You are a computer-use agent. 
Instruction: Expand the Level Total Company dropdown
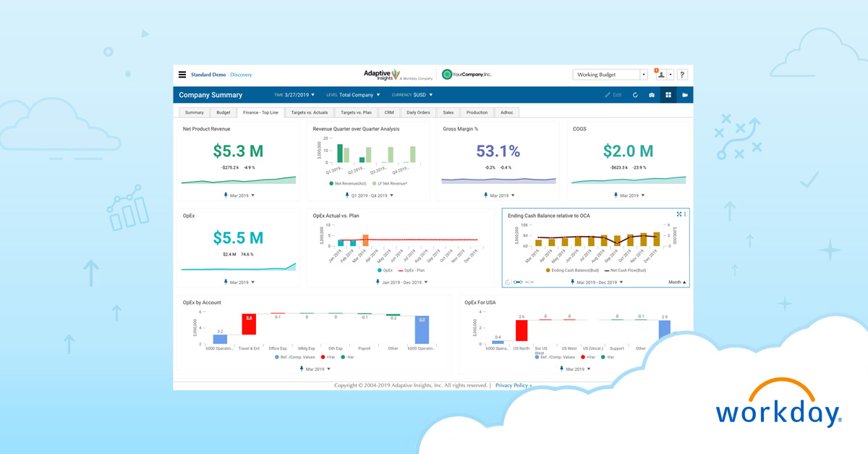(x=353, y=95)
